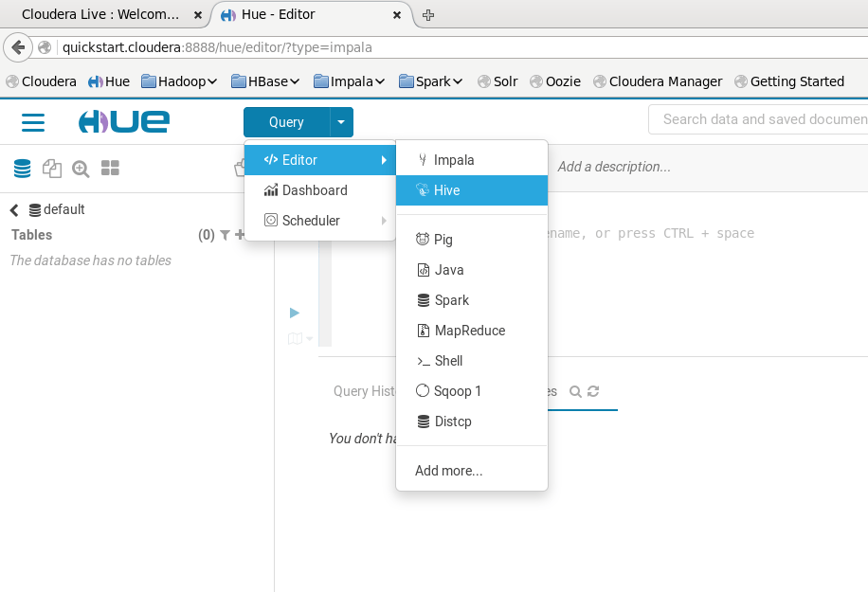Open the apps grid icon
Screen dimensions: 868x592
(110, 168)
